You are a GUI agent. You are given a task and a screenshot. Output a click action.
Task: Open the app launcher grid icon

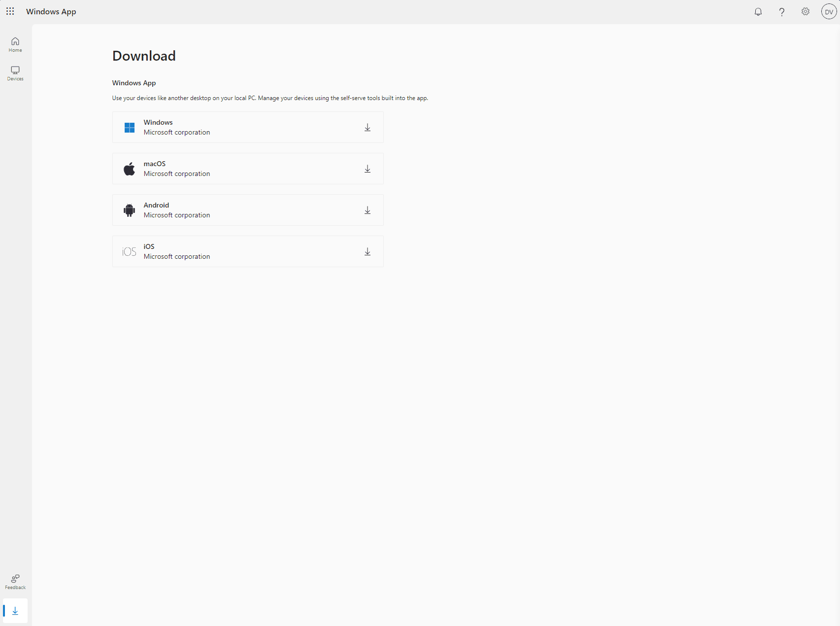click(x=10, y=11)
